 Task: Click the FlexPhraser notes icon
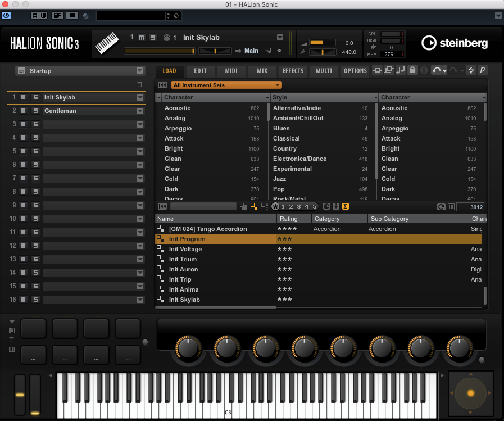pyautogui.click(x=401, y=70)
